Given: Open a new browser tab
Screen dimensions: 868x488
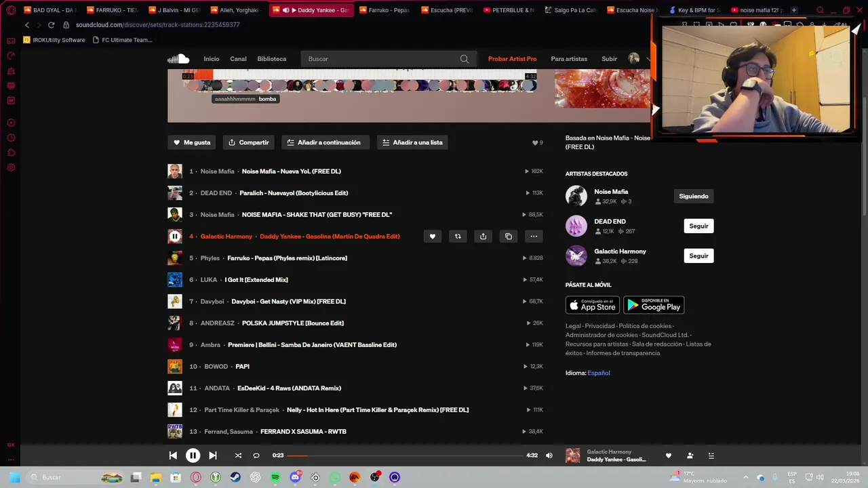Looking at the screenshot, I should [794, 10].
